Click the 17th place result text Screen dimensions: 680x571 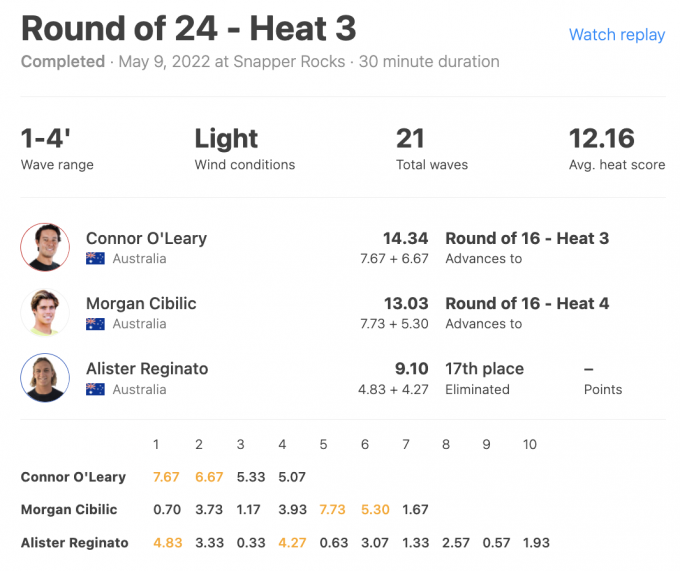pyautogui.click(x=484, y=369)
